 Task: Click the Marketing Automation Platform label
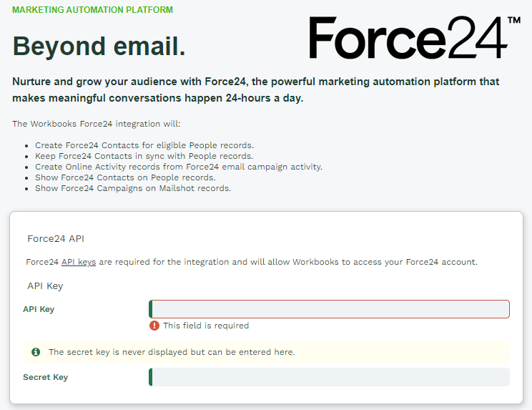pyautogui.click(x=93, y=10)
